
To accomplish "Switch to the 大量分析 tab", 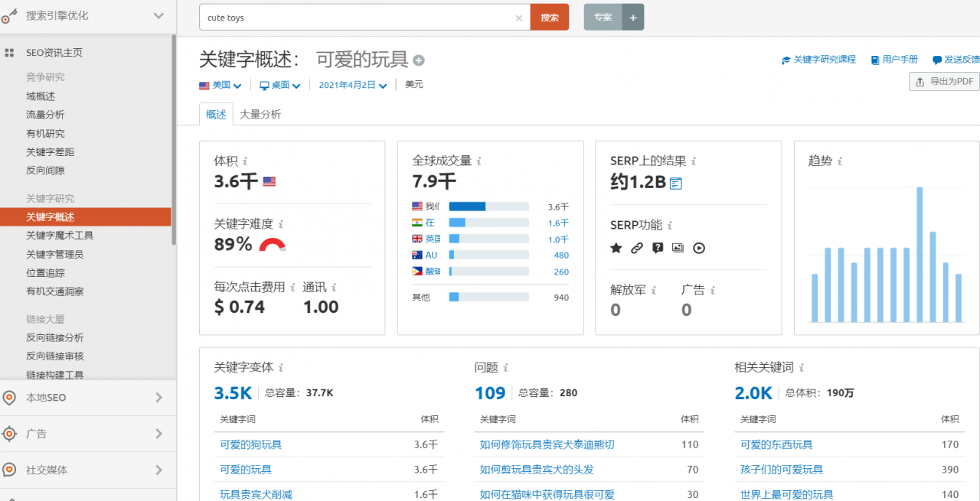I will (260, 114).
